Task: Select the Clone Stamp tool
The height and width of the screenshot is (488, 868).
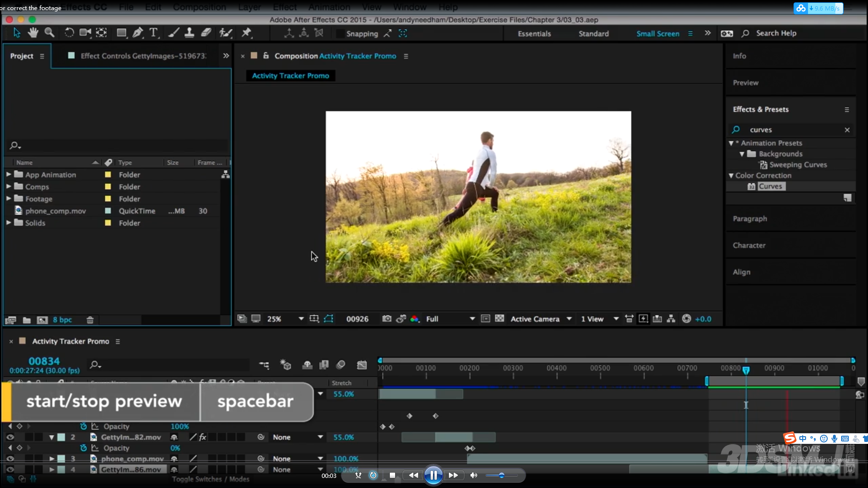Action: pos(190,33)
